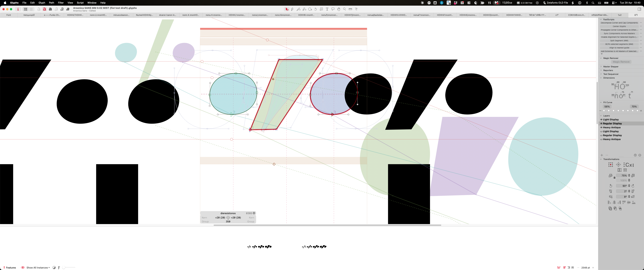Align selection to left edges

609,202
